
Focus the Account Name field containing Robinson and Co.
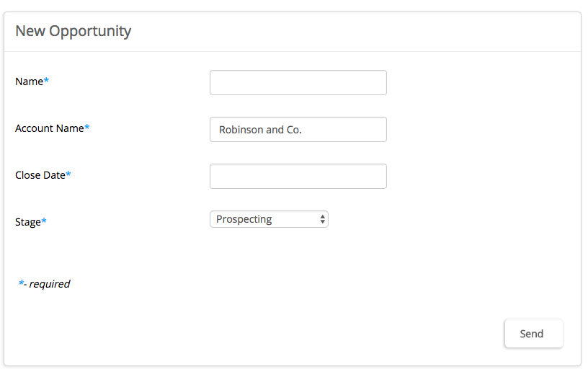(298, 130)
